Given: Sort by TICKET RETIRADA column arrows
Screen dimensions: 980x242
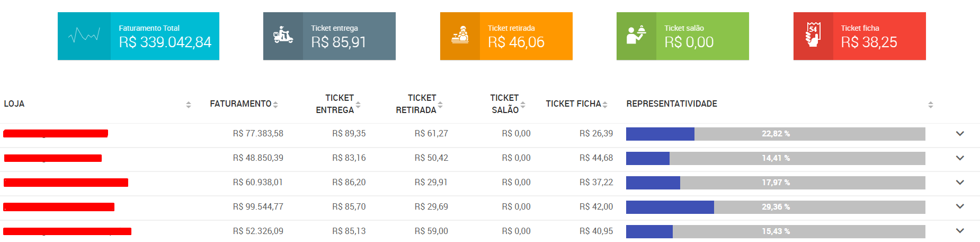Looking at the screenshot, I should (x=440, y=105).
